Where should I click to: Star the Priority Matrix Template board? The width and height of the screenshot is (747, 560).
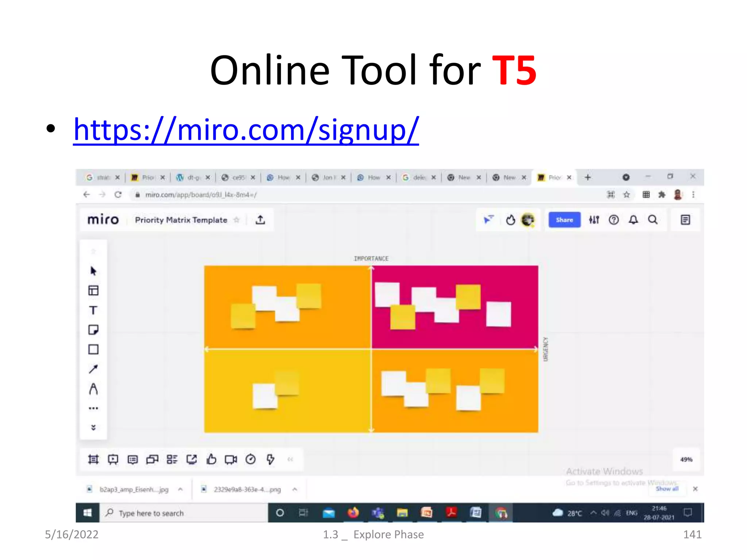point(236,220)
